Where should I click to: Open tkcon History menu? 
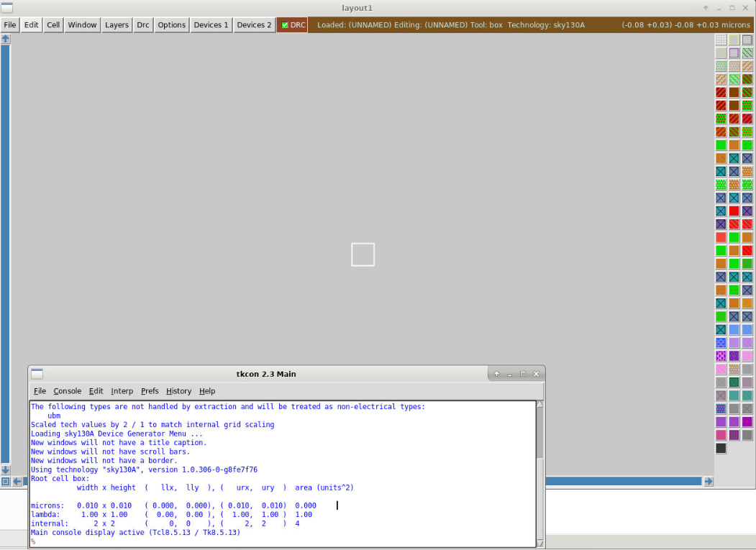click(178, 391)
